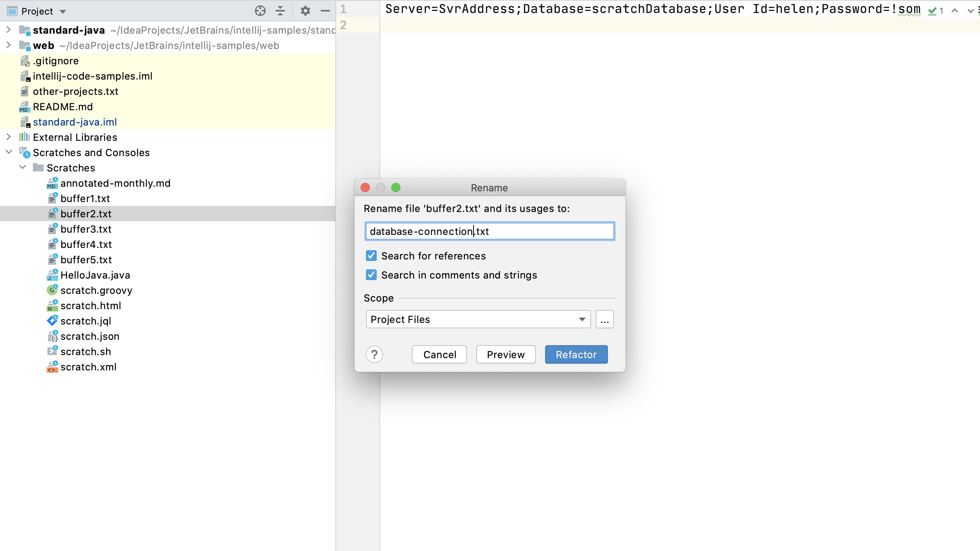Click the database-connection.txt input field
Image resolution: width=980 pixels, height=551 pixels.
tap(489, 231)
